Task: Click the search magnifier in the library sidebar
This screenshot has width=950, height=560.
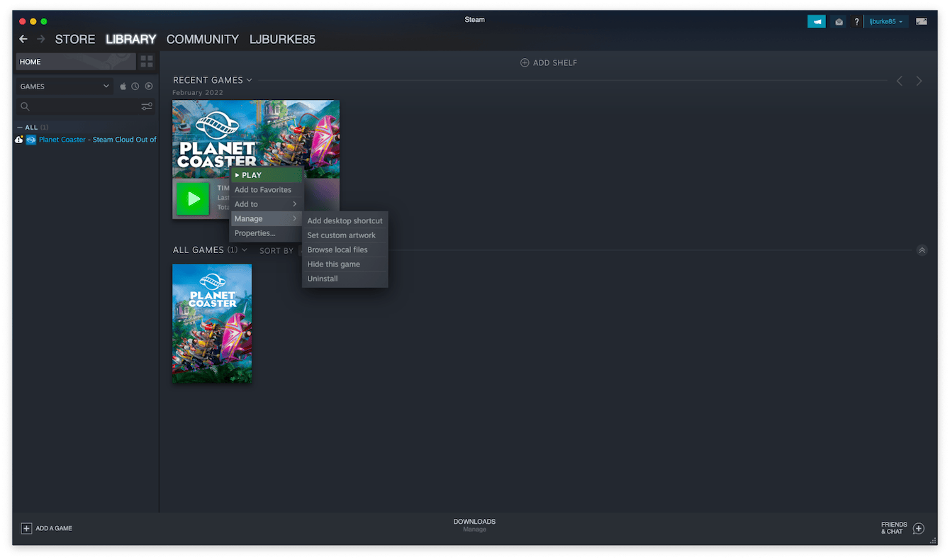Action: (25, 106)
